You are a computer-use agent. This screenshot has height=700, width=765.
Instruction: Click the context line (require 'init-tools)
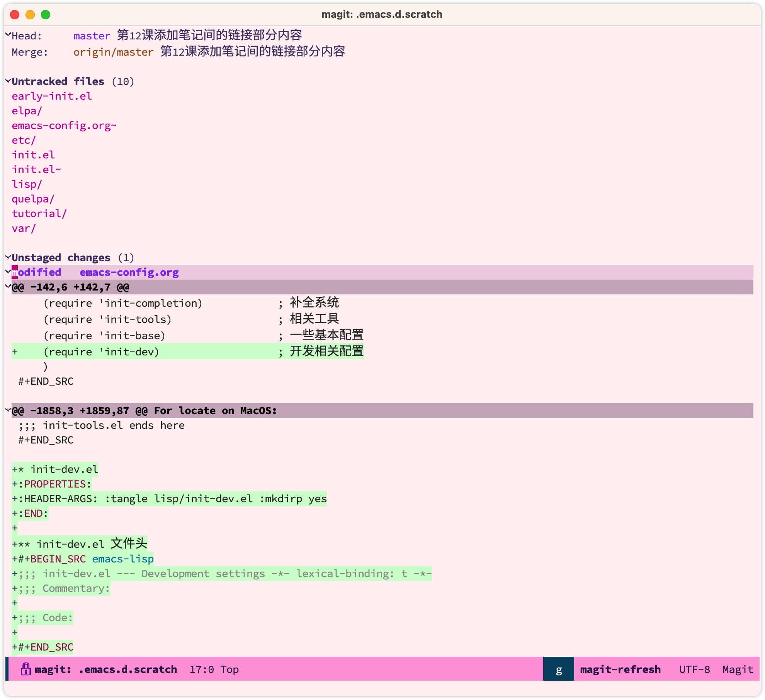(191, 319)
